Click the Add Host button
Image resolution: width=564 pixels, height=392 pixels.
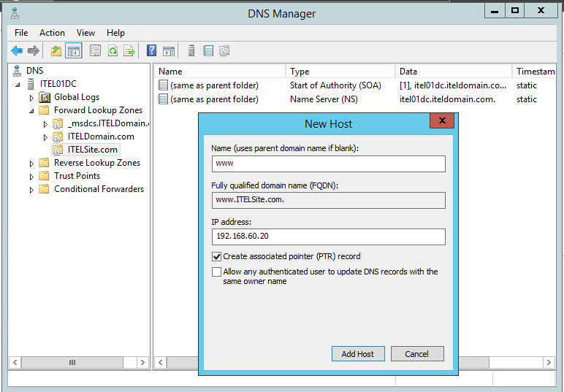(x=358, y=354)
